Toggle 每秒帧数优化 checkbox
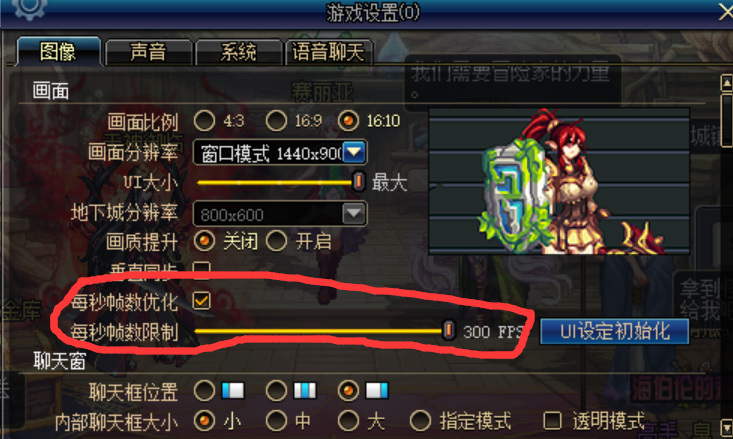 tap(201, 301)
